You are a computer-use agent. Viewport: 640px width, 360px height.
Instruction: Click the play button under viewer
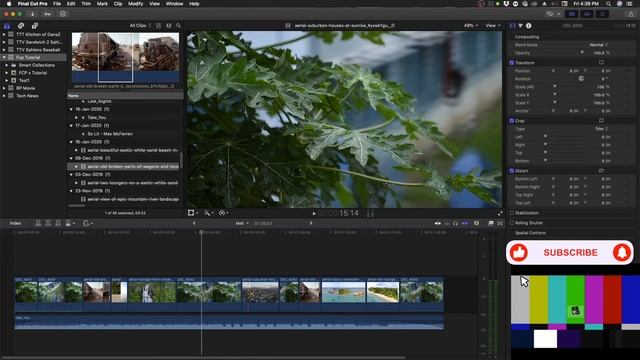click(314, 213)
